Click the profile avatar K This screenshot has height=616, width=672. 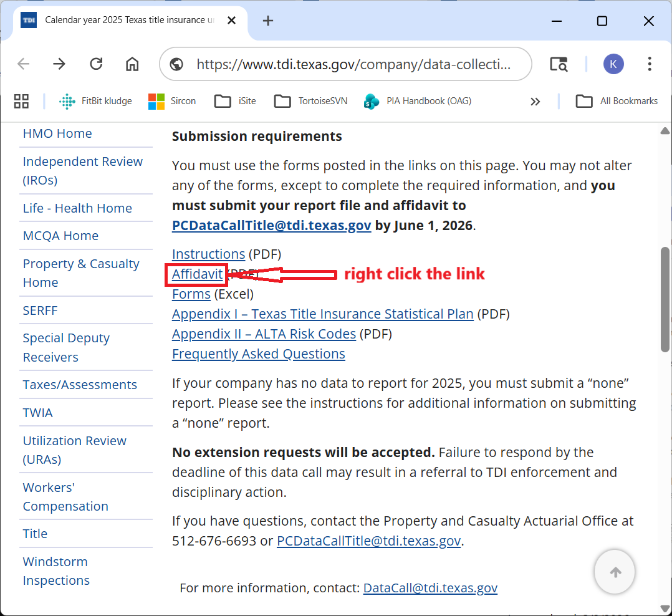point(613,64)
